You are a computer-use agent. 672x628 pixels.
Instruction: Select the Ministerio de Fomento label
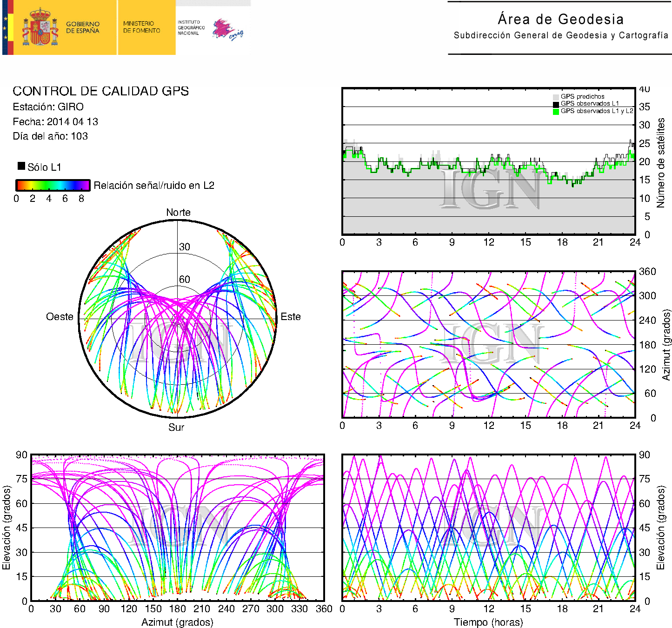point(141,27)
